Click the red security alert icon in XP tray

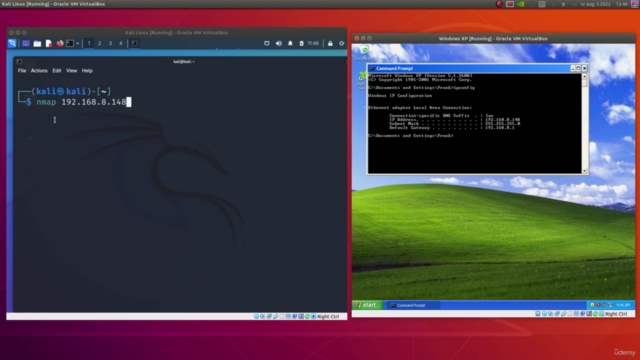coord(598,305)
